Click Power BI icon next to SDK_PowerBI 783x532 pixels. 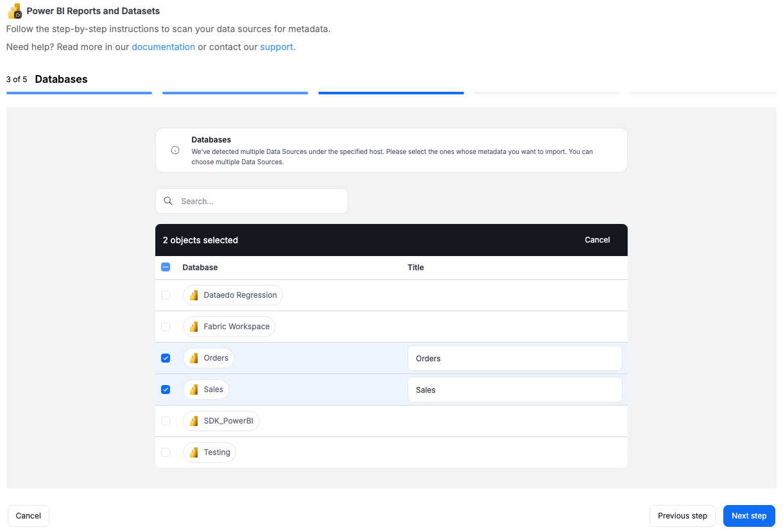pos(194,421)
